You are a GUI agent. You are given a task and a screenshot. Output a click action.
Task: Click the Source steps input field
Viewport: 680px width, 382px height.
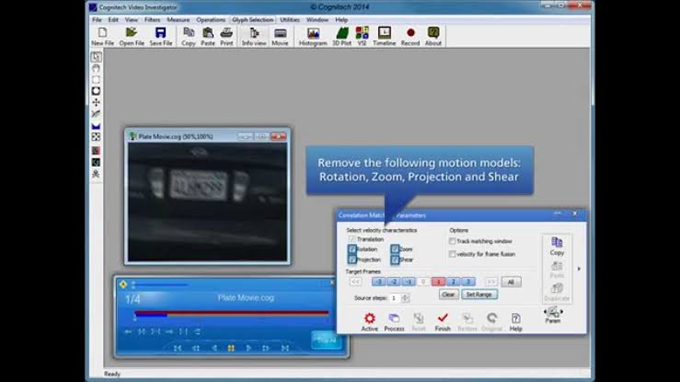point(396,298)
